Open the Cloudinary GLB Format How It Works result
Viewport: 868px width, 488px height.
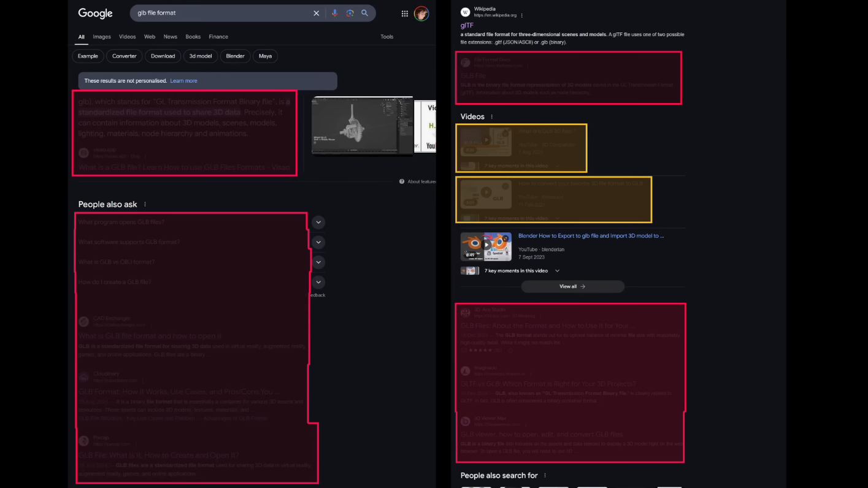(x=179, y=391)
